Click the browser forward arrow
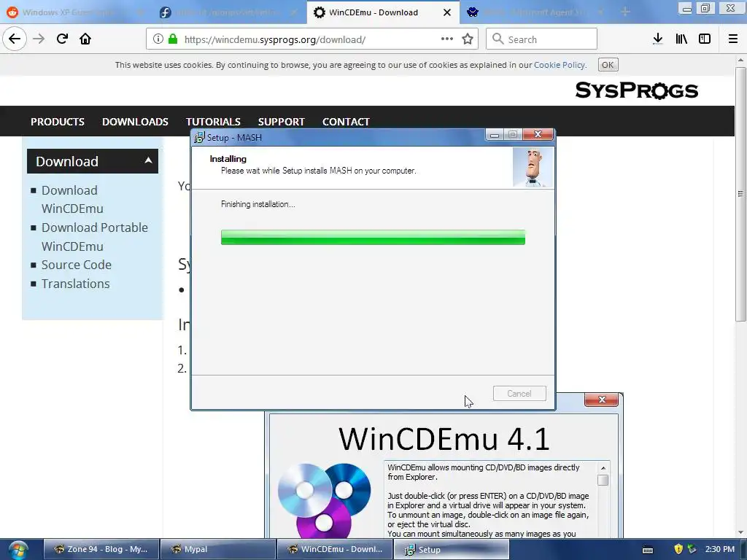 (x=39, y=39)
